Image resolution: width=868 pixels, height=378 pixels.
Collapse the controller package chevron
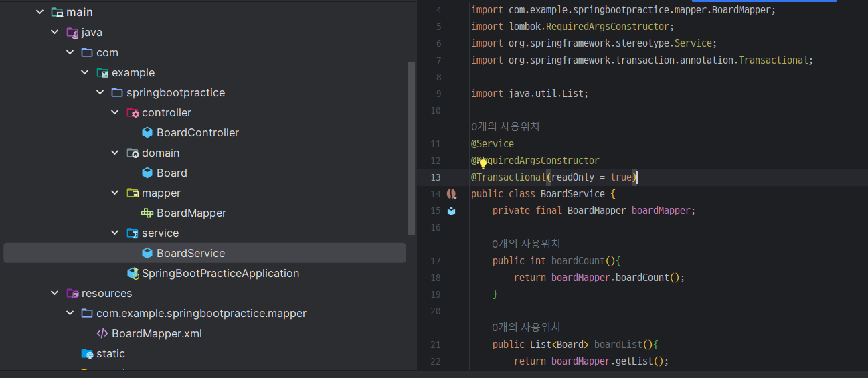click(x=115, y=112)
